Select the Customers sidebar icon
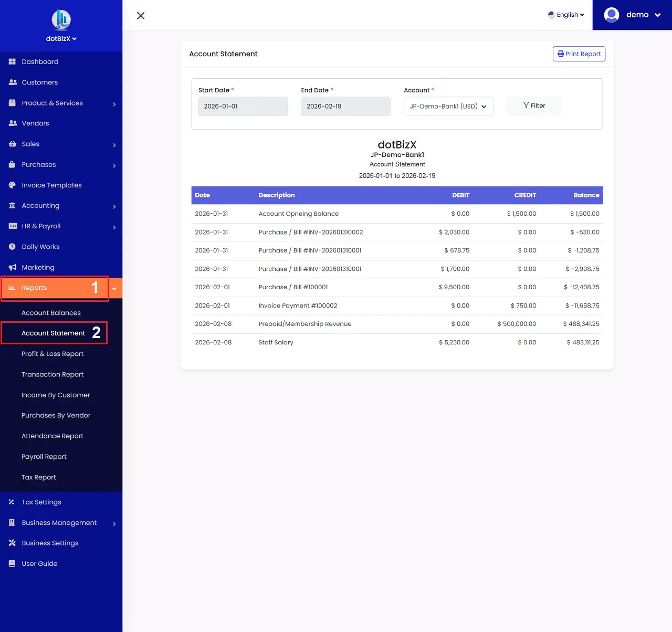This screenshot has width=672, height=632. [x=12, y=82]
